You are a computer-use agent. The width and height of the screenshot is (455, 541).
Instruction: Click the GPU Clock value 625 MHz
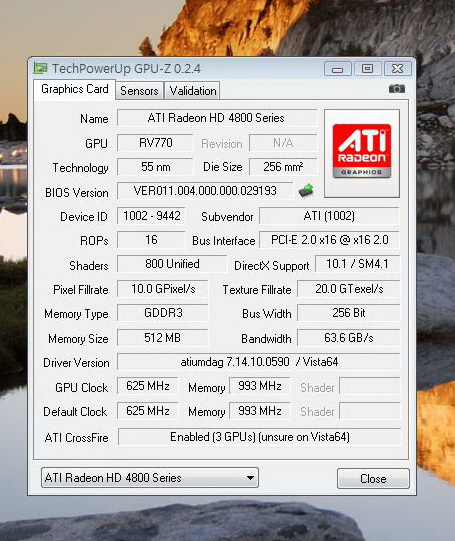(x=148, y=386)
